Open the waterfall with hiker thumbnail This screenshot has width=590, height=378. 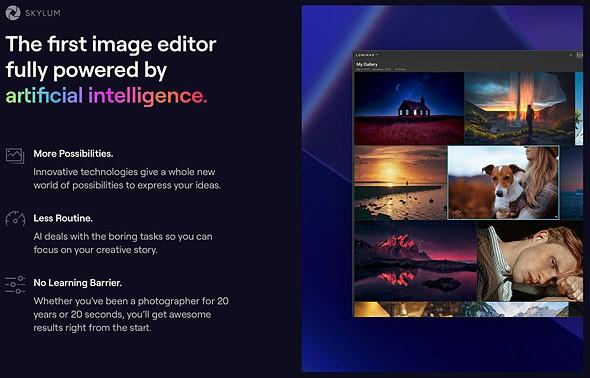pyautogui.click(x=519, y=108)
